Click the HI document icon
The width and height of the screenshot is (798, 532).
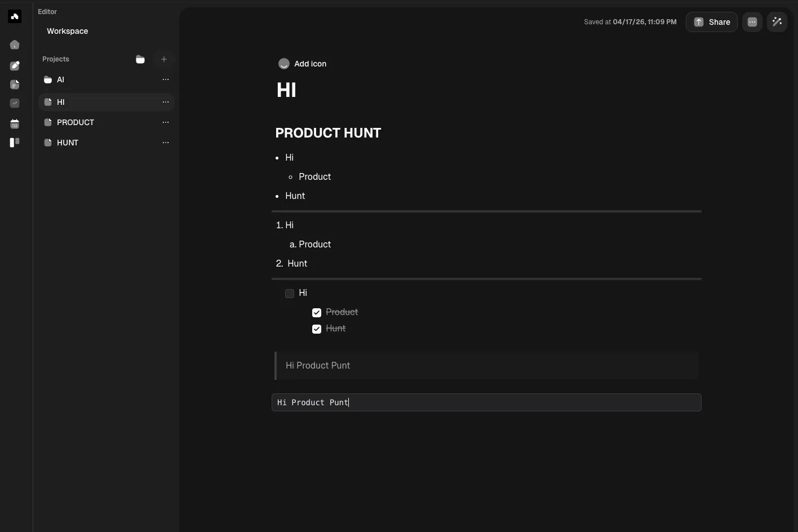tap(48, 102)
